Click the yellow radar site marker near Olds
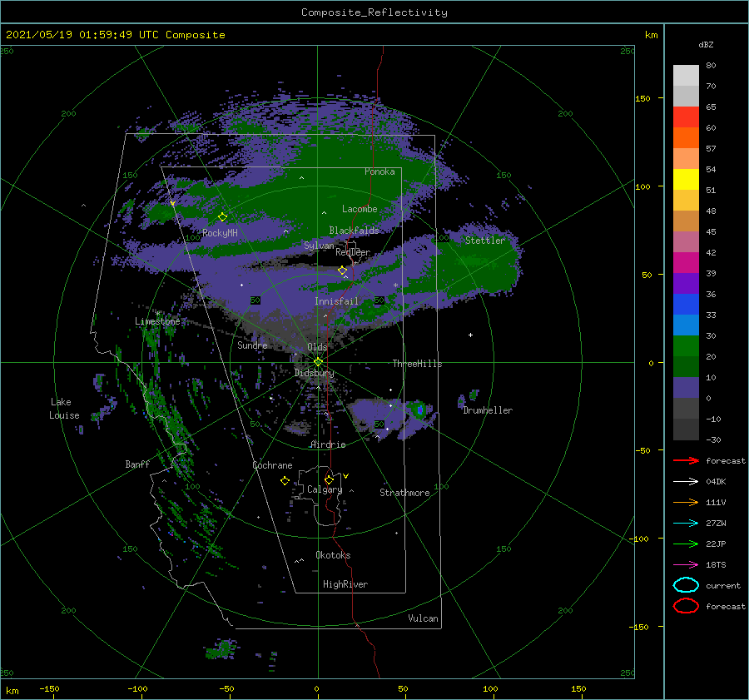Screen dimensions: 749x700 pyautogui.click(x=318, y=362)
